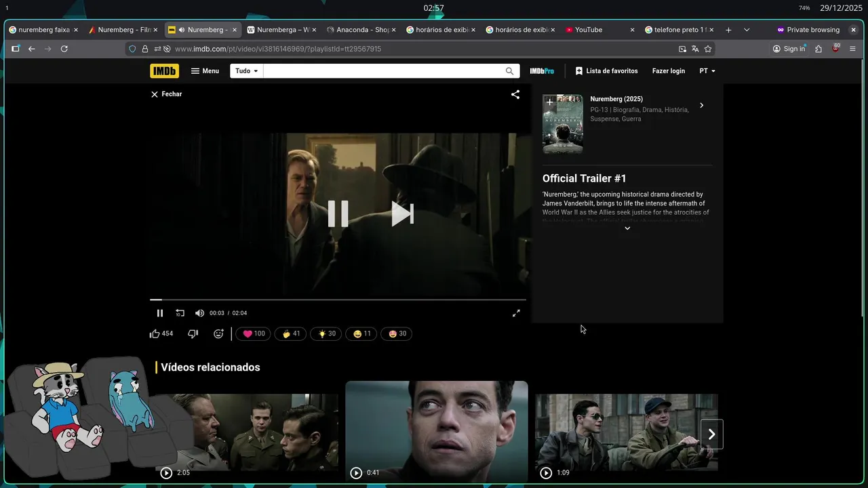Image resolution: width=868 pixels, height=488 pixels.
Task: Click the IMDb logo
Action: pyautogui.click(x=165, y=70)
